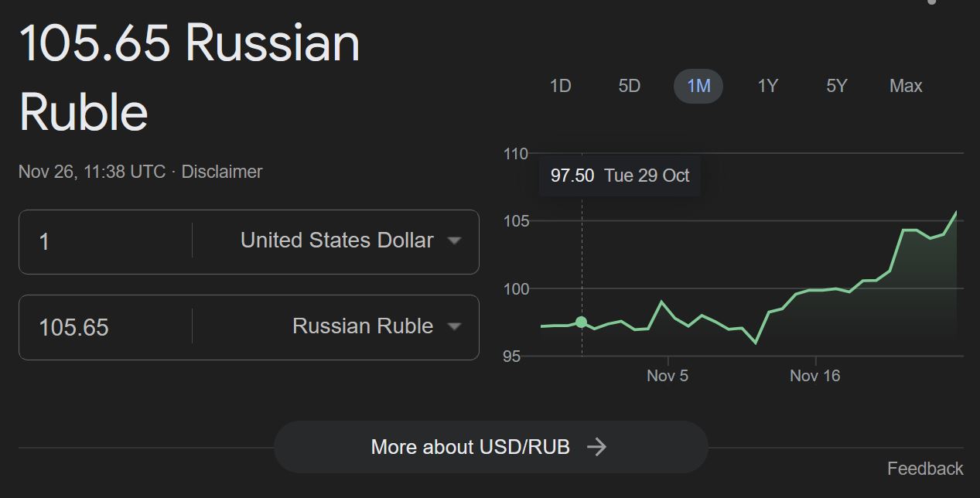Click the Russian Ruble dropdown arrow
The image size is (980, 498).
pos(455,326)
